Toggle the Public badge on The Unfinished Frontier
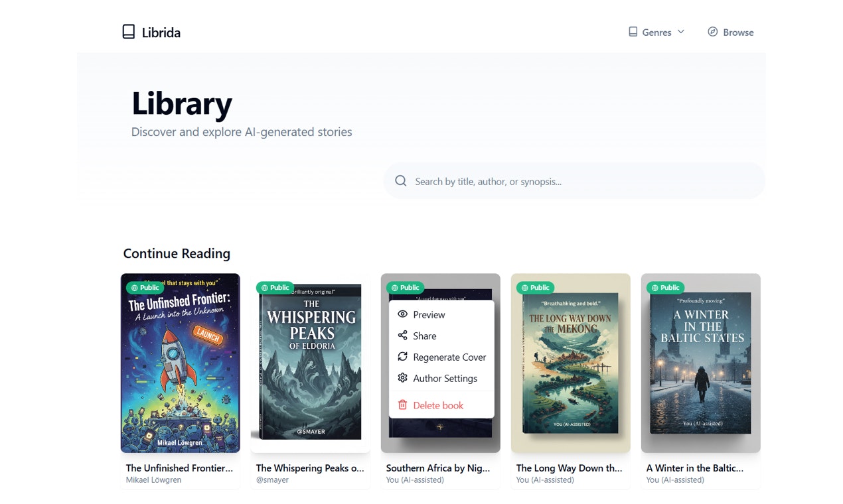This screenshot has height=504, width=843. tap(145, 287)
